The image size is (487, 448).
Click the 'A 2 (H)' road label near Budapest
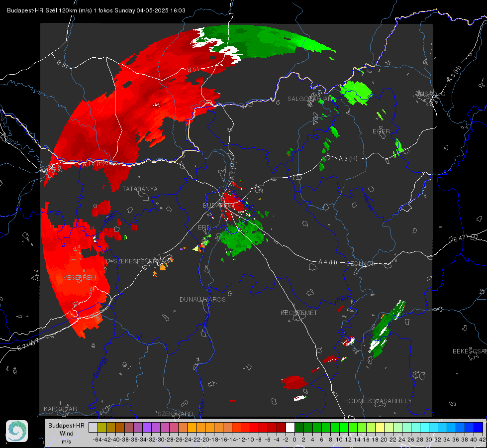[233, 170]
